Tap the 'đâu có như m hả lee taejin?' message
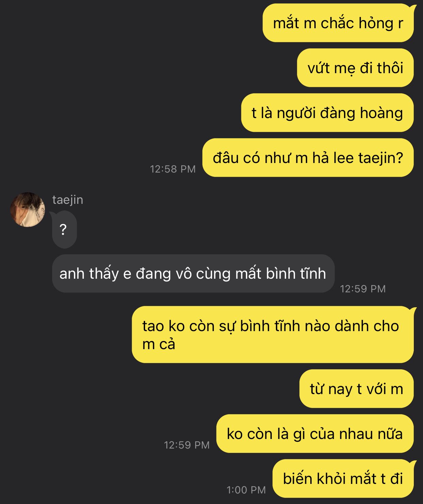The width and height of the screenshot is (423, 504). click(x=308, y=158)
